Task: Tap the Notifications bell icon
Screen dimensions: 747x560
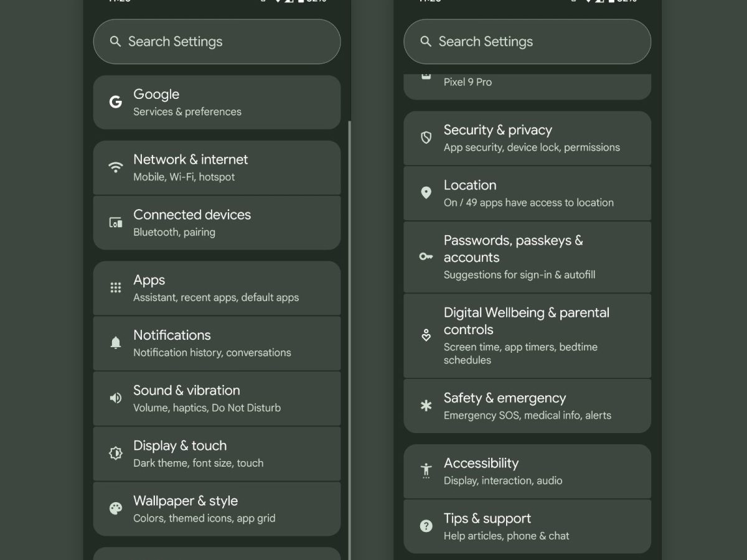Action: [x=115, y=343]
